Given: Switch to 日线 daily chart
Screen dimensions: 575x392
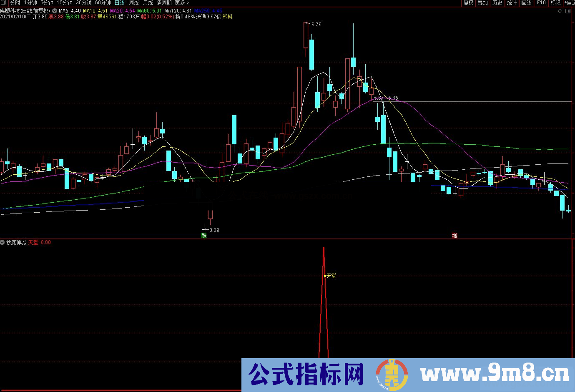Looking at the screenshot, I should 120,3.
